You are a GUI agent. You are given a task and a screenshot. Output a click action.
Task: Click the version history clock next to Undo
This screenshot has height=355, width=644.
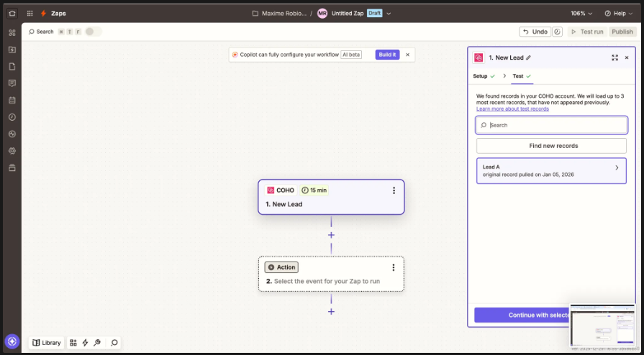(x=558, y=32)
